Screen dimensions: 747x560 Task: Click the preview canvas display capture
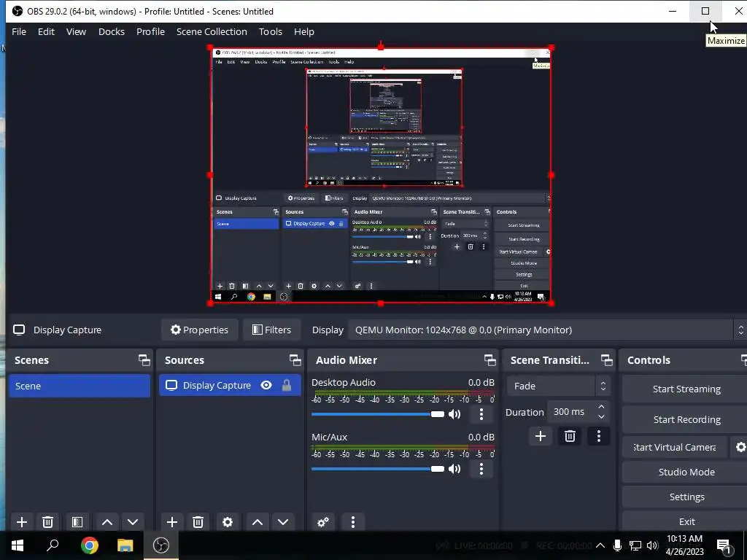[381, 175]
